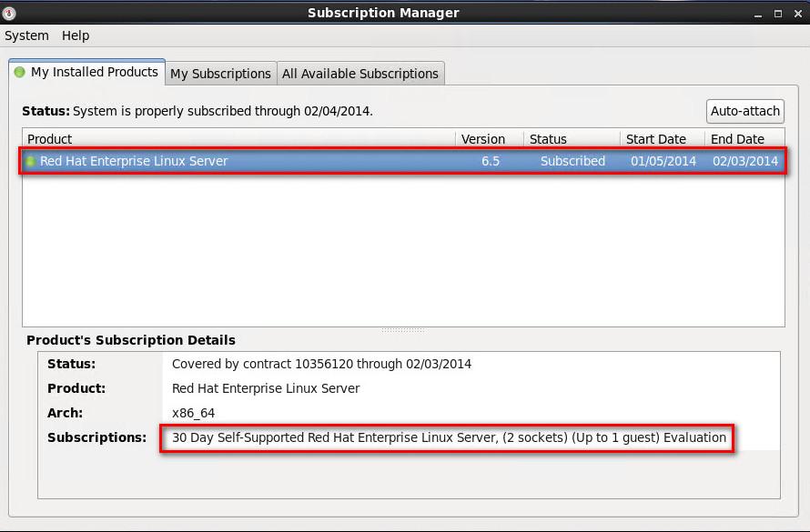Sort by the Status column header
The width and height of the screenshot is (810, 532).
(x=572, y=139)
